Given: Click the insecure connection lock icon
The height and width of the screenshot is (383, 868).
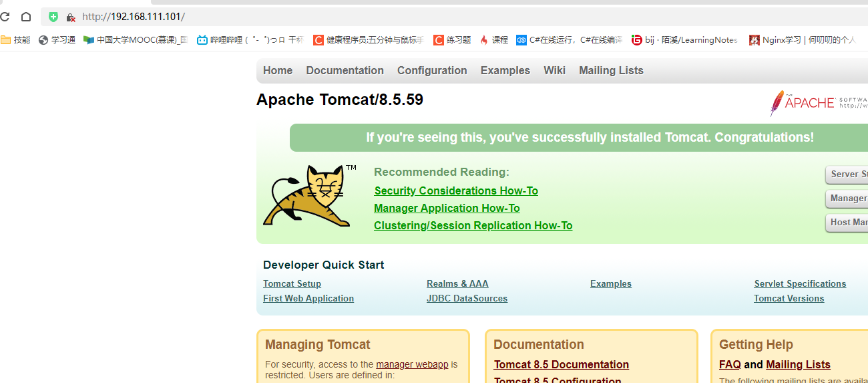Looking at the screenshot, I should coord(70,17).
